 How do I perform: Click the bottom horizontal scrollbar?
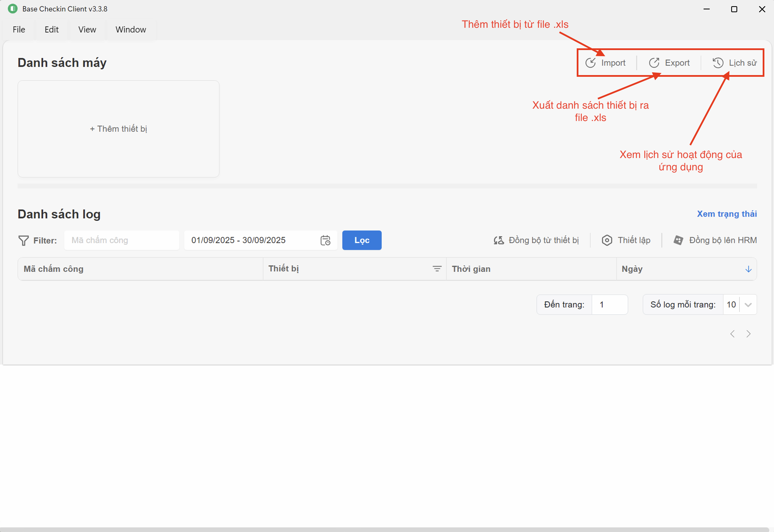click(x=384, y=529)
